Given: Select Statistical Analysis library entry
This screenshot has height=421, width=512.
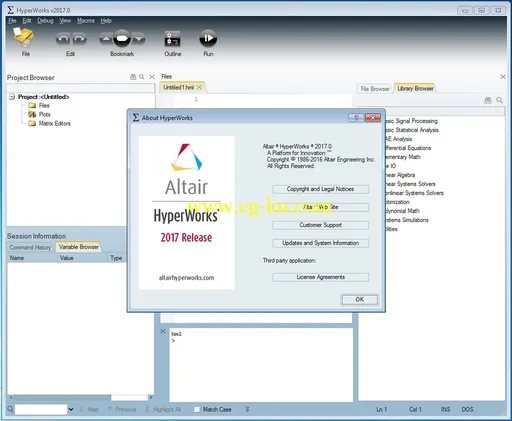Looking at the screenshot, I should pyautogui.click(x=412, y=130).
